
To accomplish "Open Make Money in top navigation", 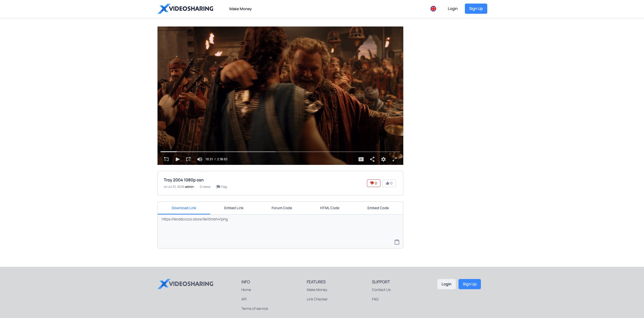I will 240,9.
